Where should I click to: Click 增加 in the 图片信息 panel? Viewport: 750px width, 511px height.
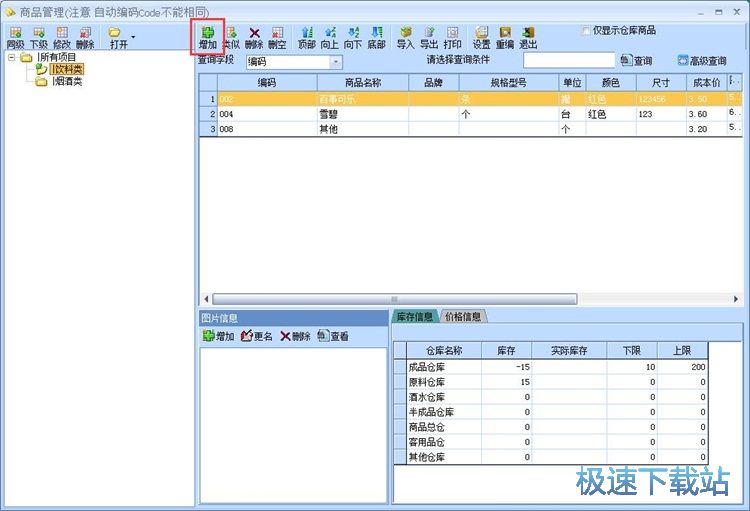coord(219,336)
